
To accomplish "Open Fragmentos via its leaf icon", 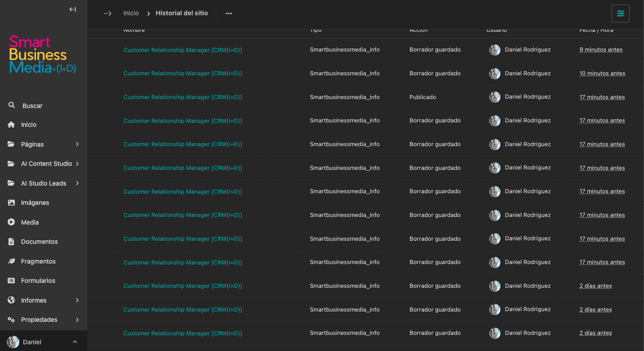I will coord(11,261).
